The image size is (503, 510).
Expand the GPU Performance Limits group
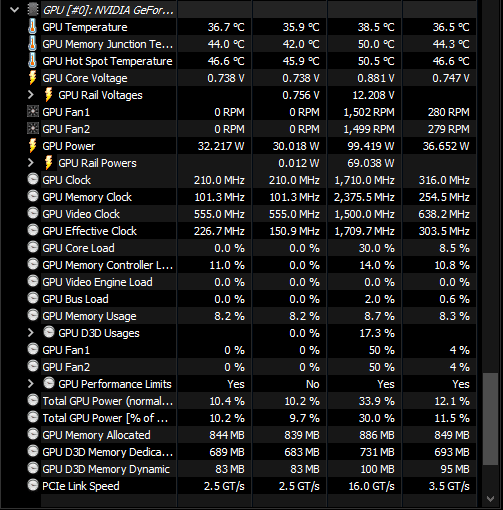pyautogui.click(x=31, y=384)
